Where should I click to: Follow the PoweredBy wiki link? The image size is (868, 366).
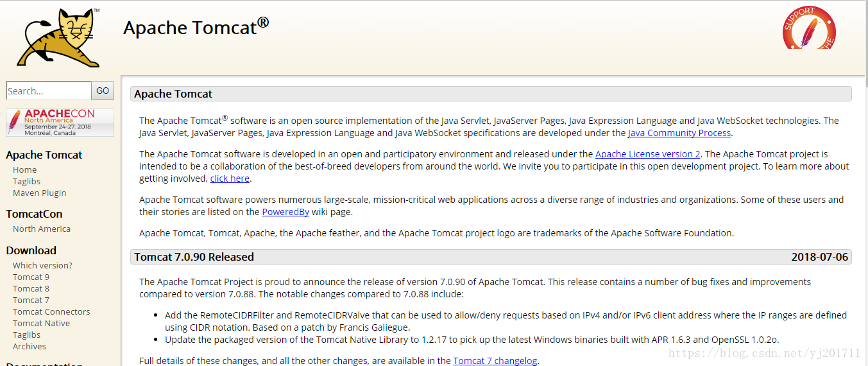tap(285, 212)
